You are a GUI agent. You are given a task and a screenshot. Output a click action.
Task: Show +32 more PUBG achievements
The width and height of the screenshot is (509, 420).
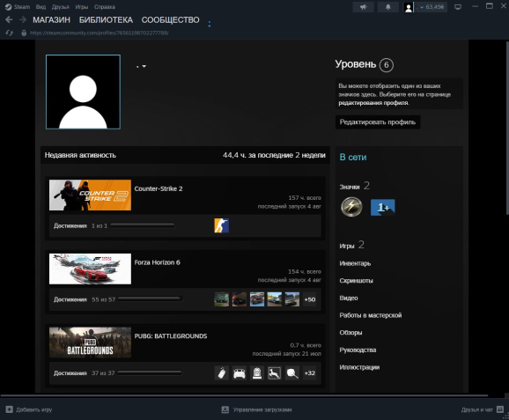pos(310,373)
